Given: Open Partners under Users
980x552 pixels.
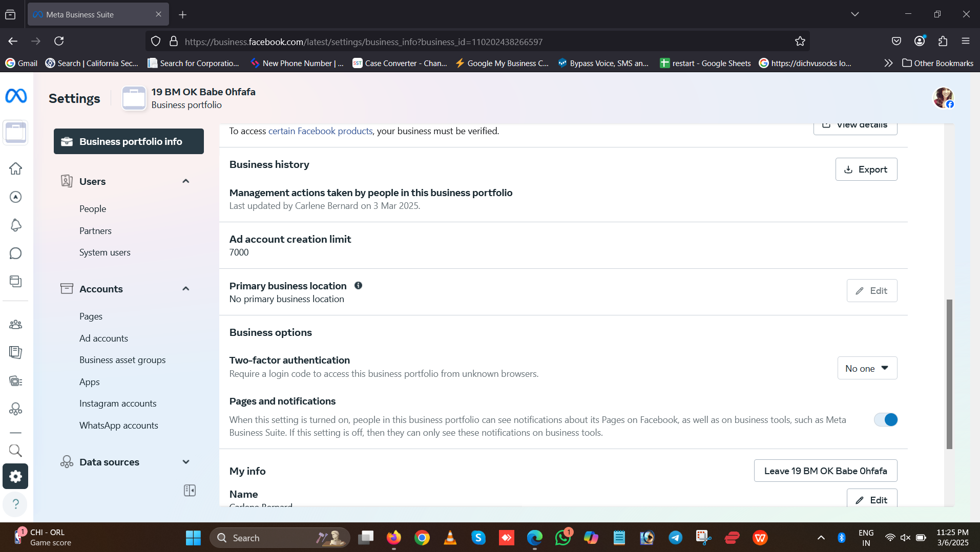Looking at the screenshot, I should coord(95,231).
